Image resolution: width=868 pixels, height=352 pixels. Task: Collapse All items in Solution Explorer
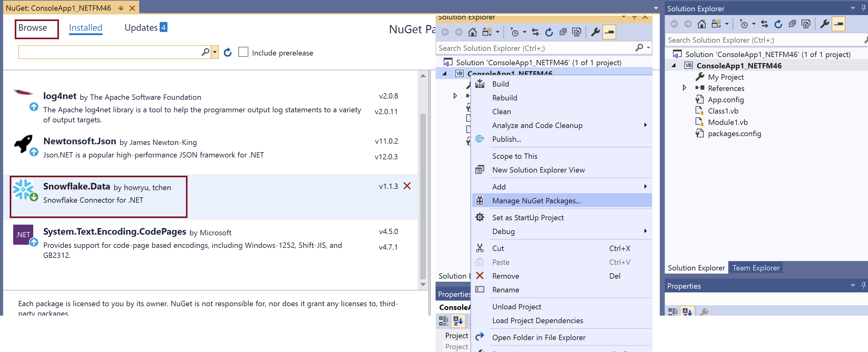pos(792,24)
